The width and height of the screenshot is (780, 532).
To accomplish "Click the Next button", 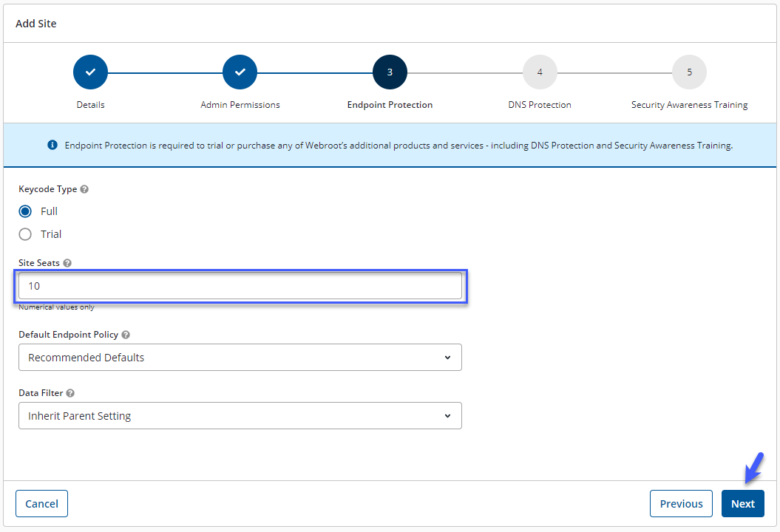I will 742,504.
